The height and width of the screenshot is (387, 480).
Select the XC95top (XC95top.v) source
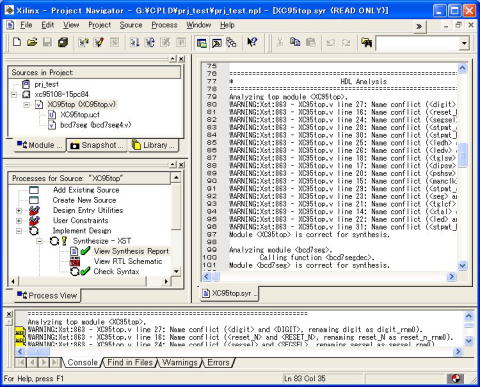tap(82, 104)
